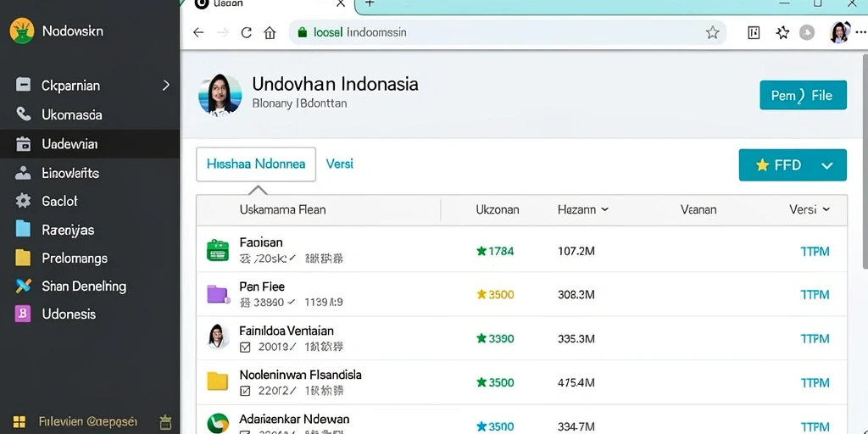Click the purple Pen Fiee folder icon
This screenshot has height=434, width=868.
click(219, 294)
